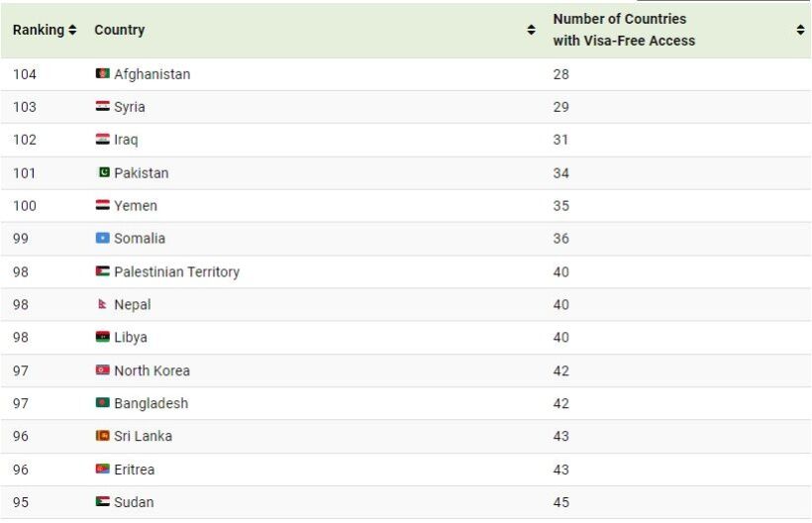Click the Sri Lanka flag icon

pos(102,436)
